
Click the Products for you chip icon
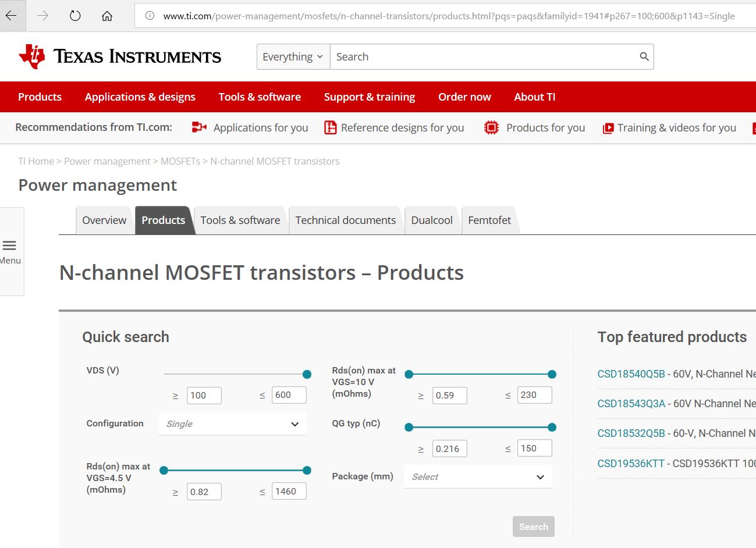click(491, 127)
